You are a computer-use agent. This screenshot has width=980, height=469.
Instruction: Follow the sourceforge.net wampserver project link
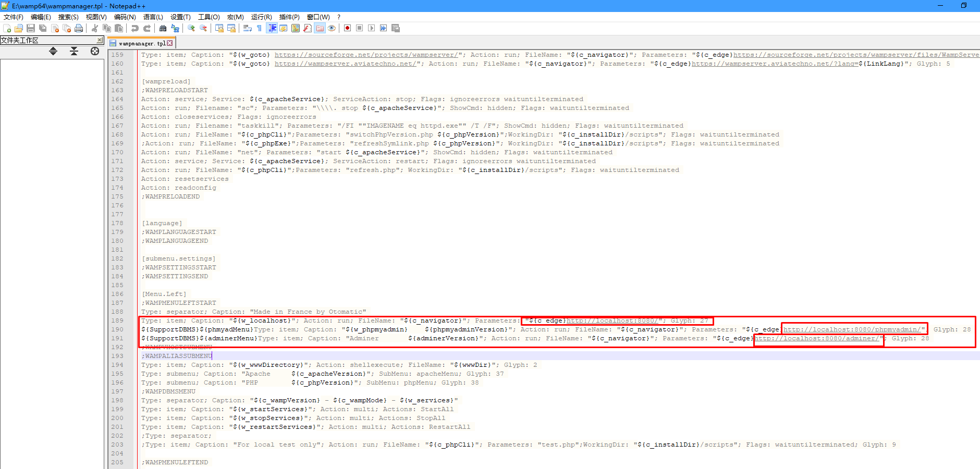(x=366, y=55)
